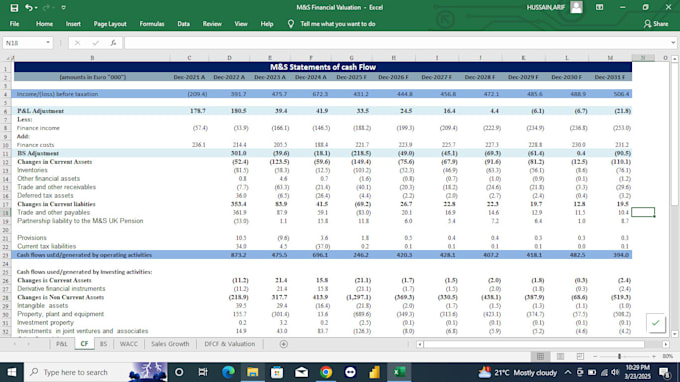Click the zoom slider handle
Image resolution: width=680 pixels, height=382 pixels.
(619, 356)
